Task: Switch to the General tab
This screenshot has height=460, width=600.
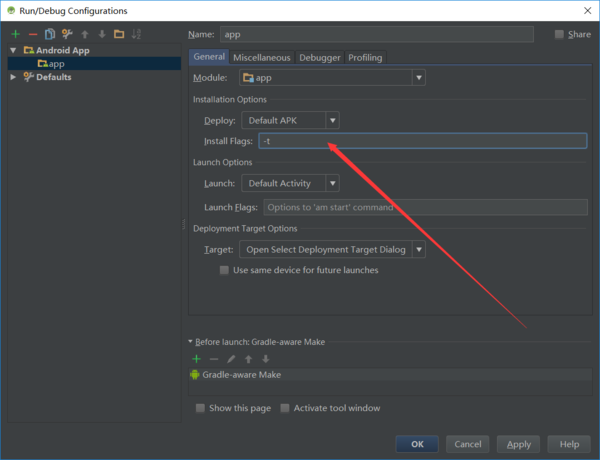Action: (x=209, y=57)
